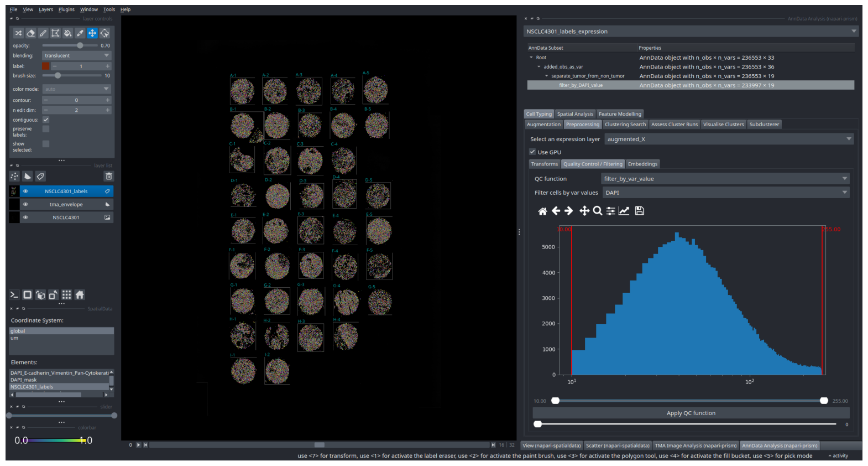Toggle 2D/3D view mode
The height and width of the screenshot is (466, 868).
click(x=27, y=295)
